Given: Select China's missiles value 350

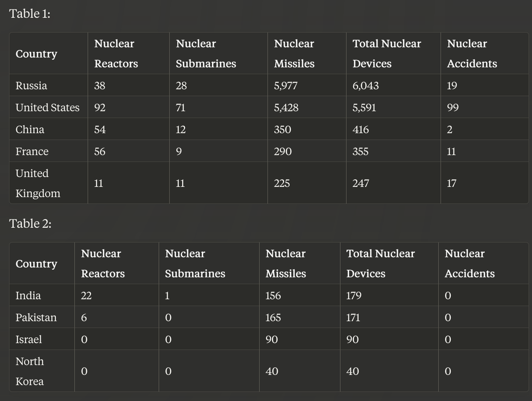Looking at the screenshot, I should pos(283,129).
